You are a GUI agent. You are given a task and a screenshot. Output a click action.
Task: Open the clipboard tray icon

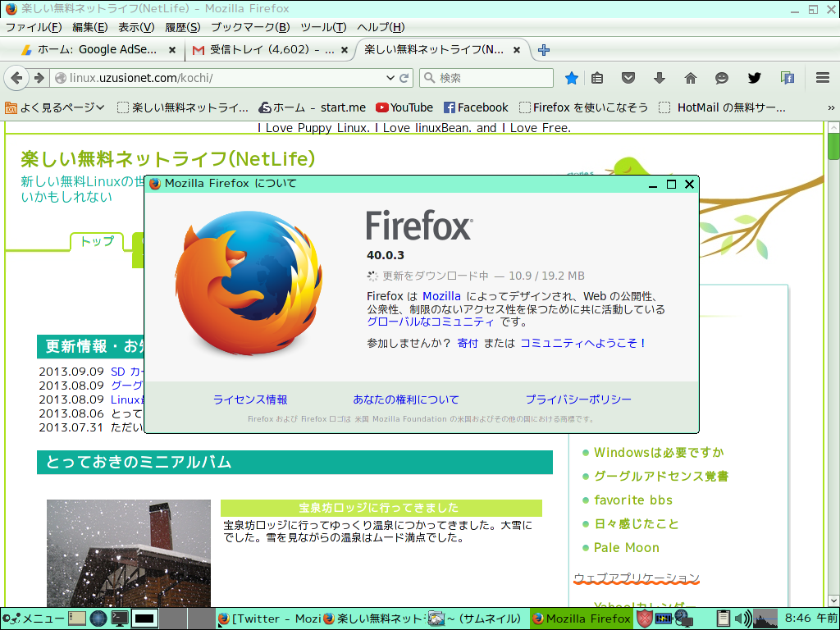click(x=723, y=619)
